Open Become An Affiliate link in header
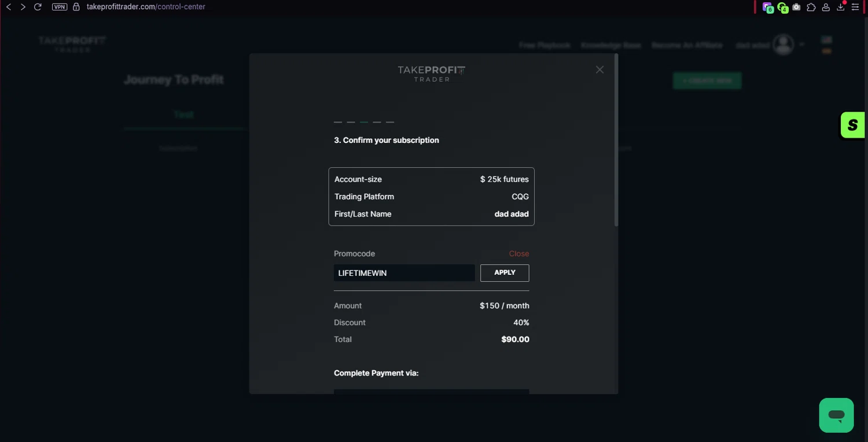Viewport: 868px width, 442px height. pos(687,45)
